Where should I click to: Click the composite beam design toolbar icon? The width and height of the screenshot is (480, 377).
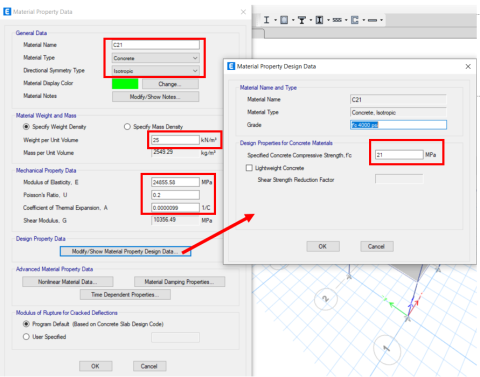pyautogui.click(x=302, y=20)
